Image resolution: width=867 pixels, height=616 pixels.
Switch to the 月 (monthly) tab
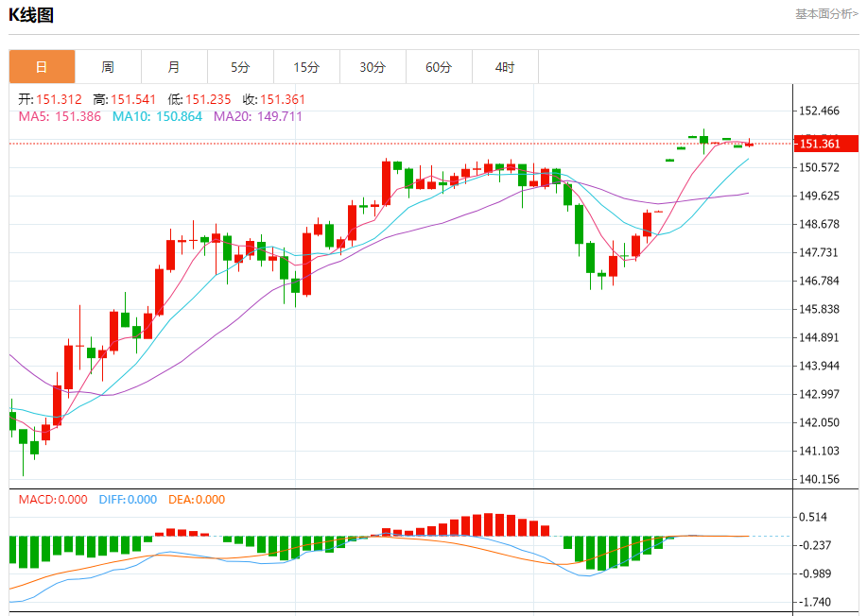click(174, 67)
